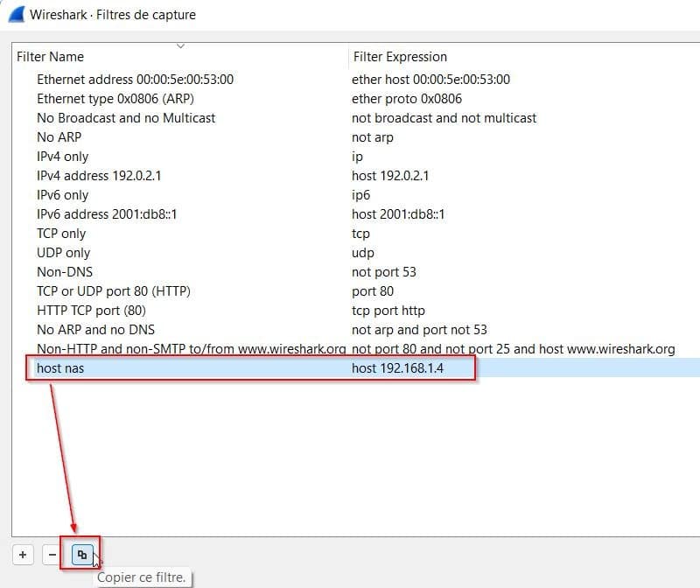Select the 'IPv4 only' filter name
The image size is (700, 588).
click(x=62, y=157)
